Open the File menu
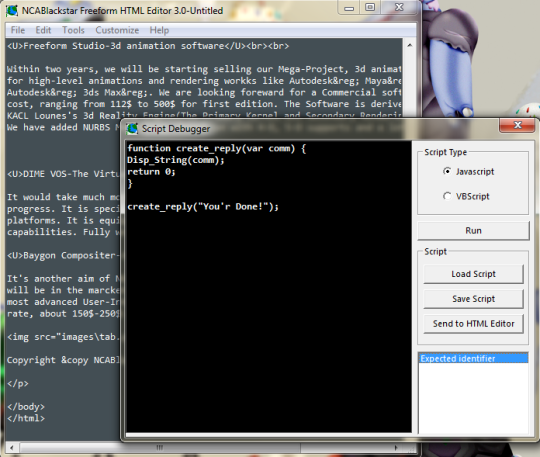The height and width of the screenshot is (457, 540). click(x=18, y=30)
